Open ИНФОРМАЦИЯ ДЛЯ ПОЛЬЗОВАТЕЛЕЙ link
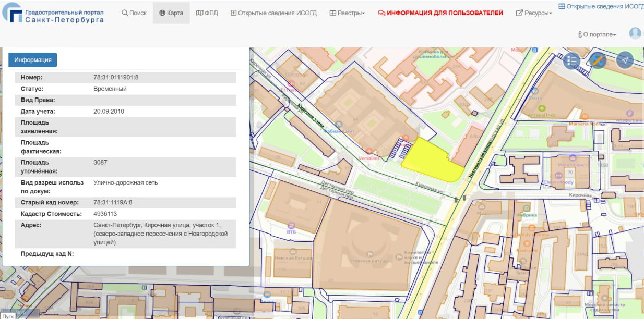This screenshot has height=319, width=644. tap(440, 13)
